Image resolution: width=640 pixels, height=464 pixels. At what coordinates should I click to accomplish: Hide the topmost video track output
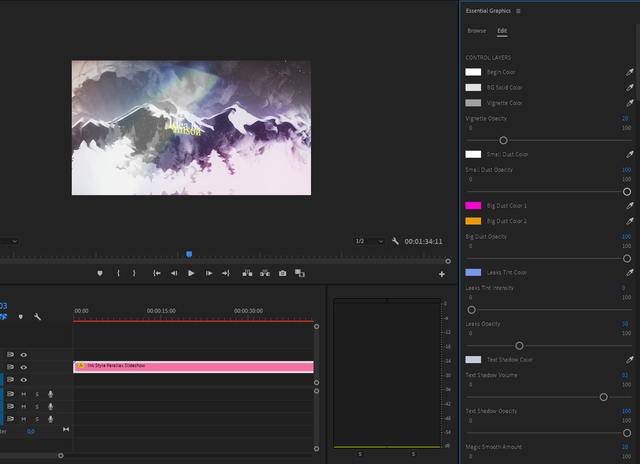(24, 355)
